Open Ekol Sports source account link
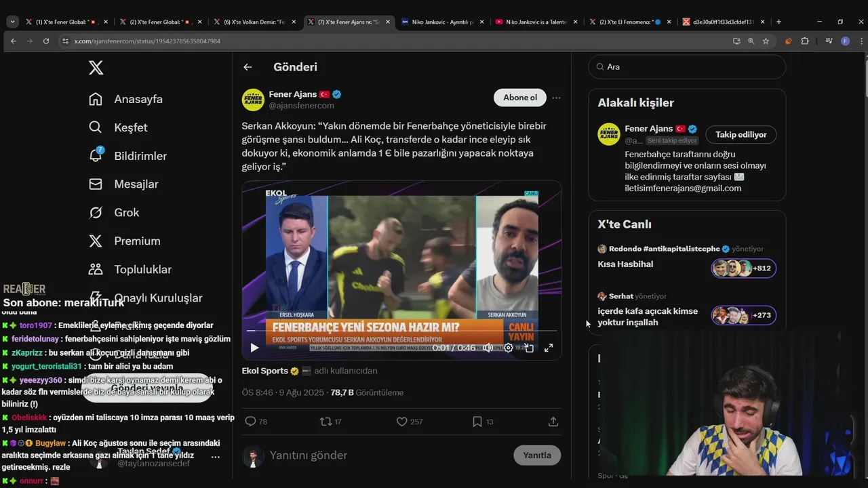This screenshot has width=868, height=488. [265, 371]
